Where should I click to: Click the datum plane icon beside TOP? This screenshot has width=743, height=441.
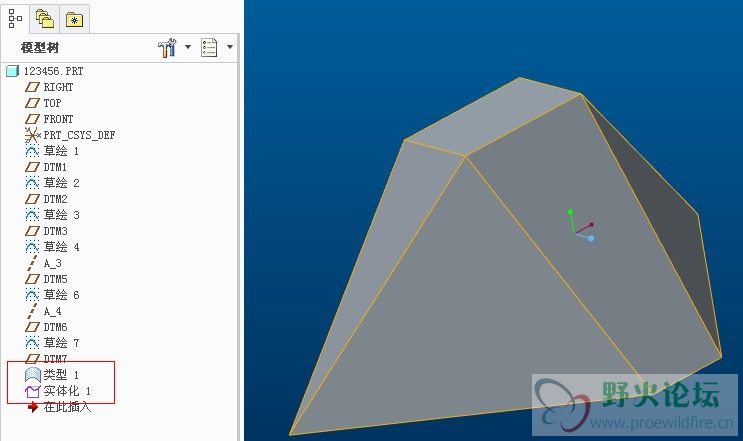[x=32, y=103]
